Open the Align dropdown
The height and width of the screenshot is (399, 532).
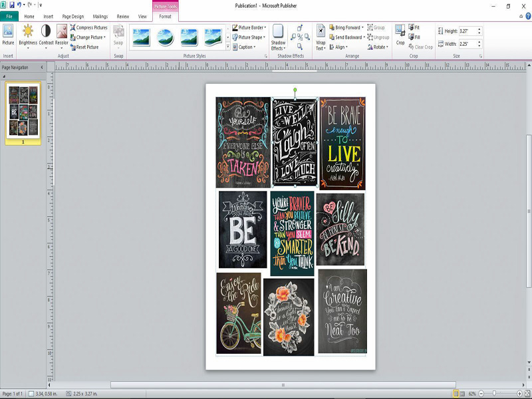coord(339,47)
